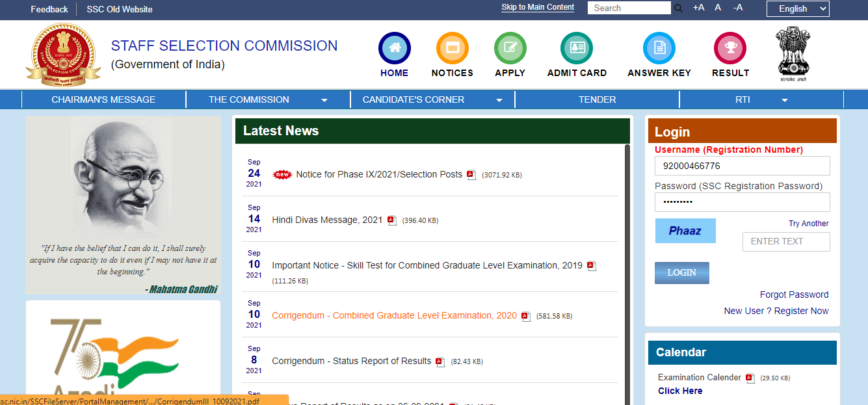Open SSC Old Website link
This screenshot has height=405, width=868.
click(x=120, y=9)
